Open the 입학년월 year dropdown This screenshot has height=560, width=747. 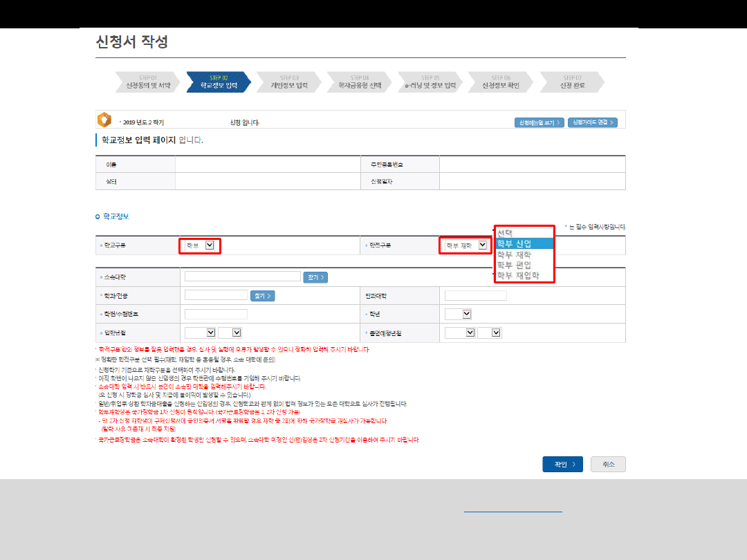(x=200, y=333)
